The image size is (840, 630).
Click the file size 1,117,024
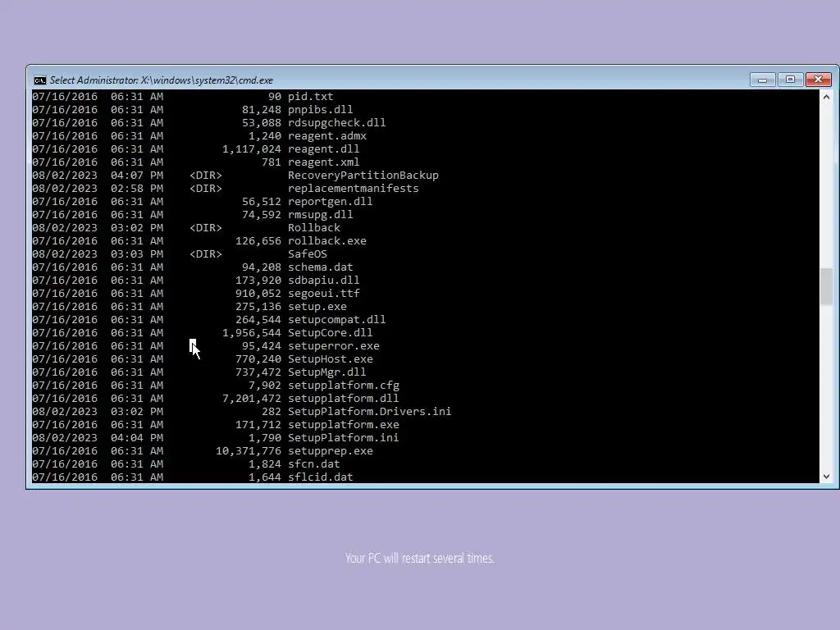[252, 149]
